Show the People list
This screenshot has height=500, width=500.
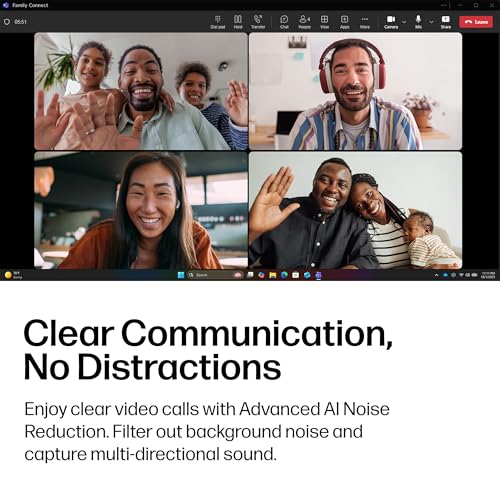click(304, 22)
